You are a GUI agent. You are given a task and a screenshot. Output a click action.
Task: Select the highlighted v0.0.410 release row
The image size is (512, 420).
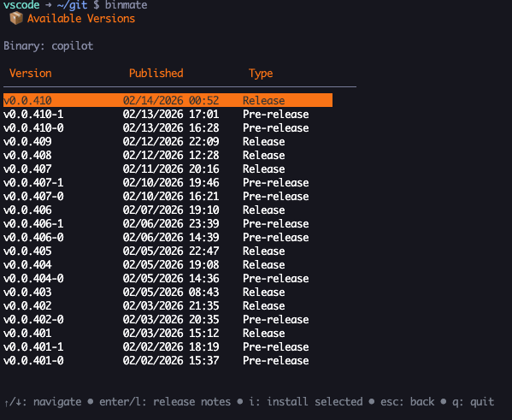[x=168, y=100]
